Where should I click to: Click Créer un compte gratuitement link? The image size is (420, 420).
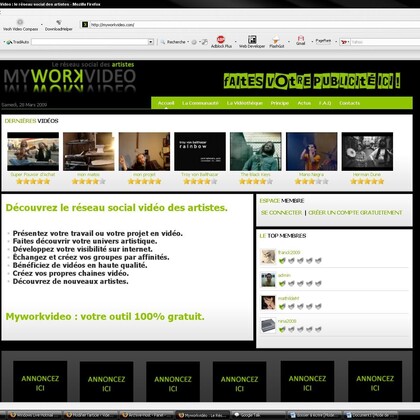click(x=355, y=212)
